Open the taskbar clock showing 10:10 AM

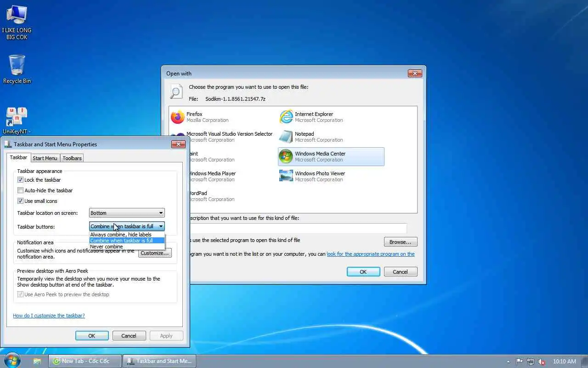(565, 362)
